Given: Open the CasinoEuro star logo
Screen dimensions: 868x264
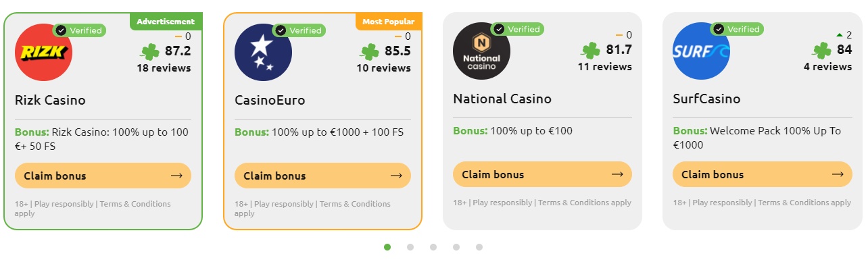Looking at the screenshot, I should click(x=263, y=52).
